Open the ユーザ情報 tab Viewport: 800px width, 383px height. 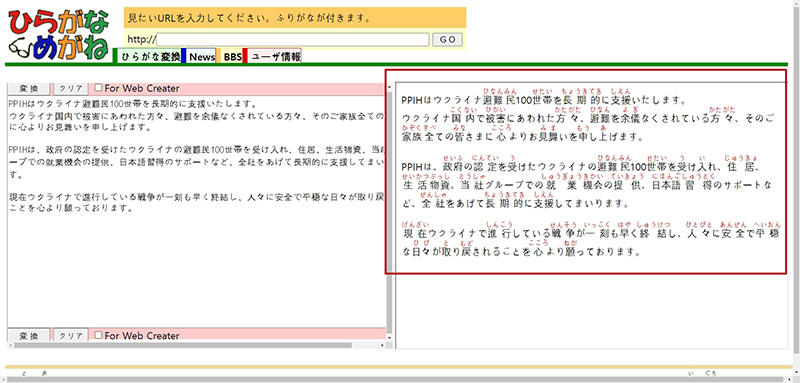click(276, 57)
